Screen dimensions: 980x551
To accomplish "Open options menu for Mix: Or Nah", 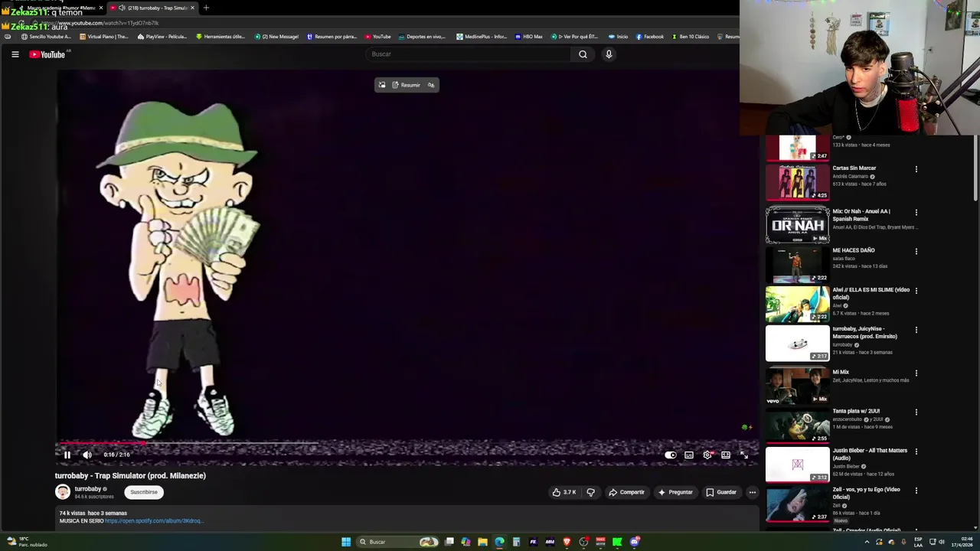I will tap(916, 213).
